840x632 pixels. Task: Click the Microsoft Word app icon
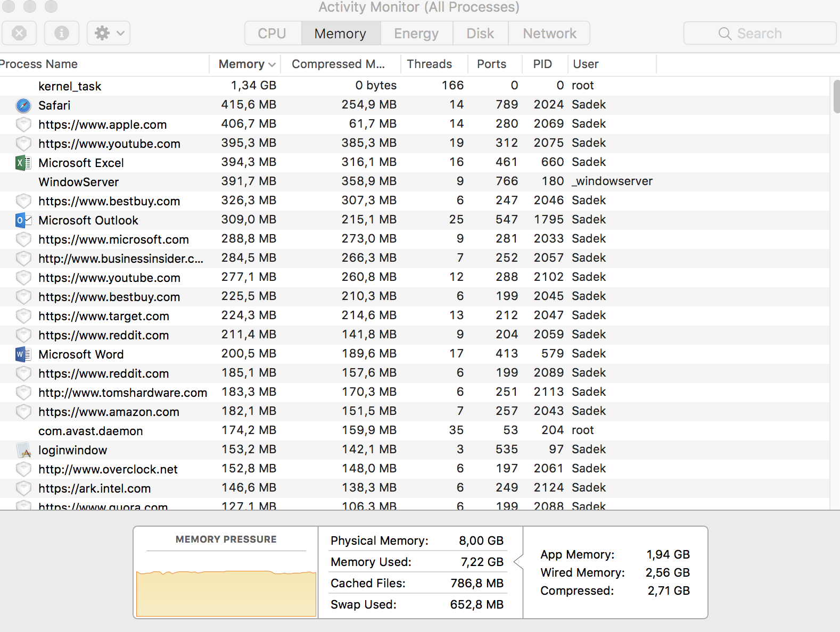coord(23,354)
